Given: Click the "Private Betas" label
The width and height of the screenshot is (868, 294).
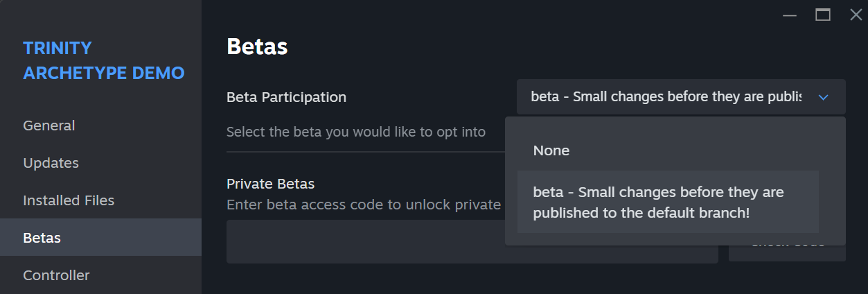Looking at the screenshot, I should 270,184.
